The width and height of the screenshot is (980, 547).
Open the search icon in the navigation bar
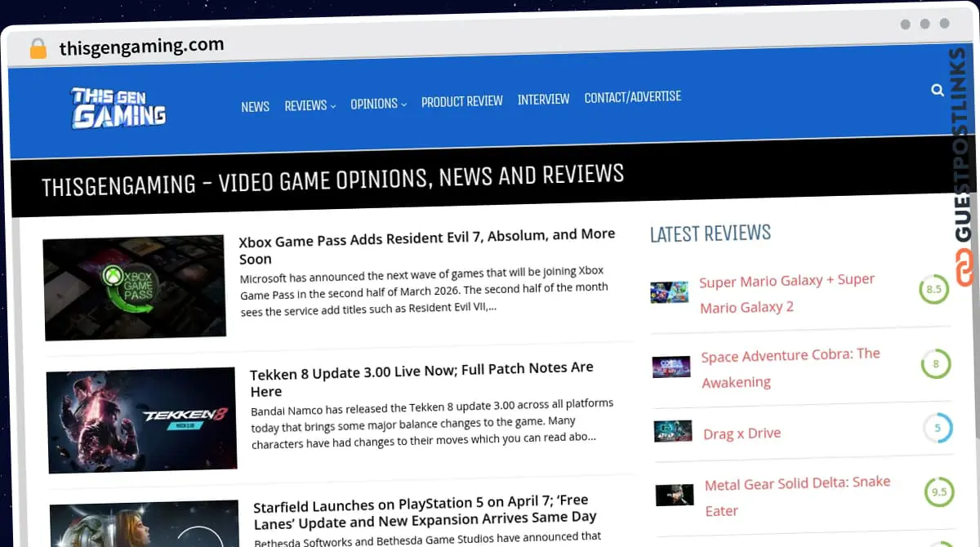point(938,90)
